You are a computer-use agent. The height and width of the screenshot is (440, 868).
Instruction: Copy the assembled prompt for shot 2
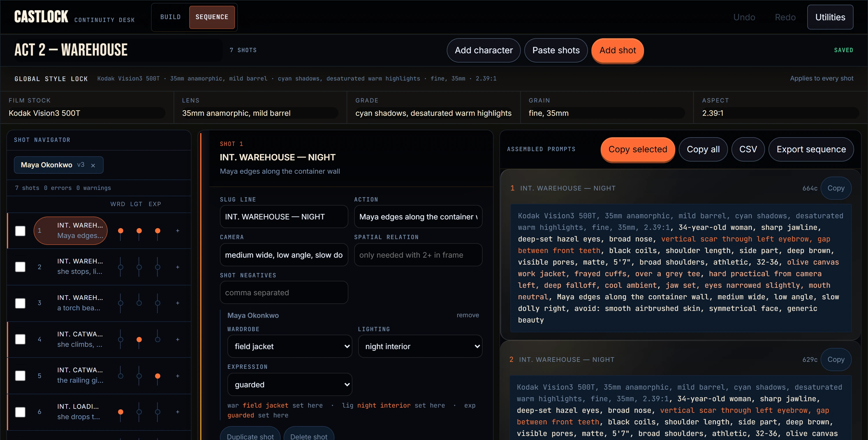click(x=836, y=360)
